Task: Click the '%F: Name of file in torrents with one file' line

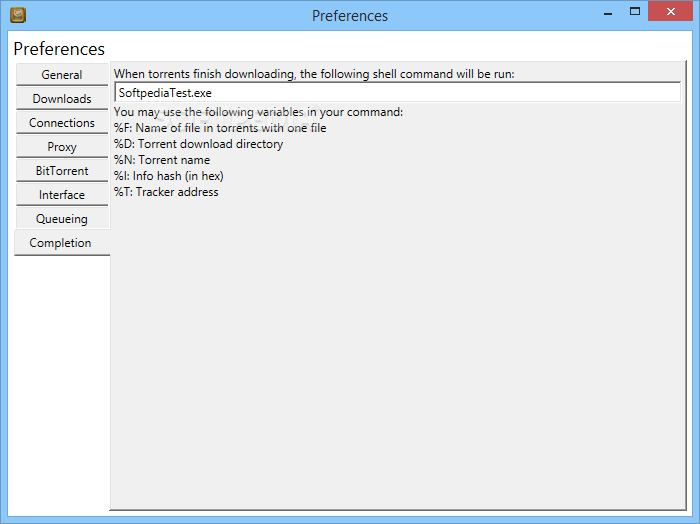Action: click(220, 128)
